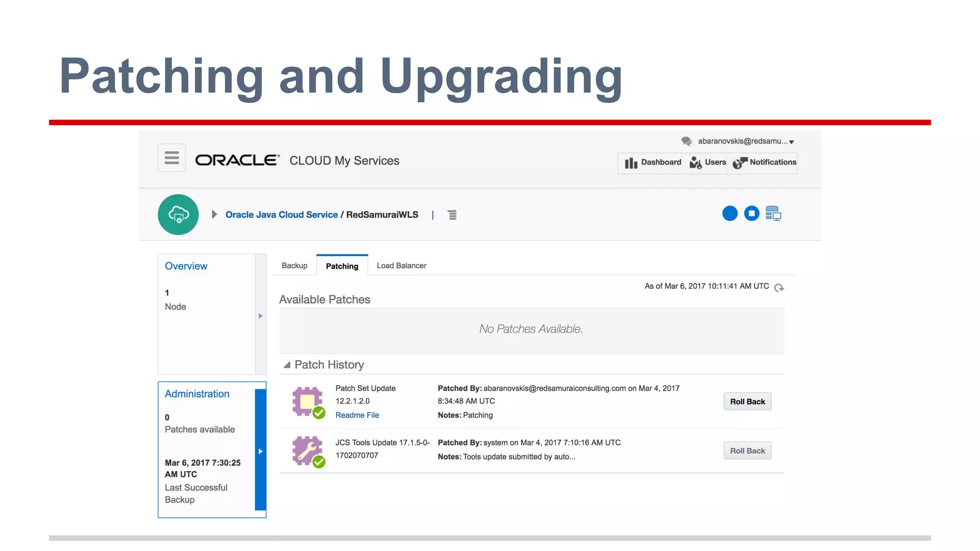Click the solid blue circle start icon

point(730,213)
